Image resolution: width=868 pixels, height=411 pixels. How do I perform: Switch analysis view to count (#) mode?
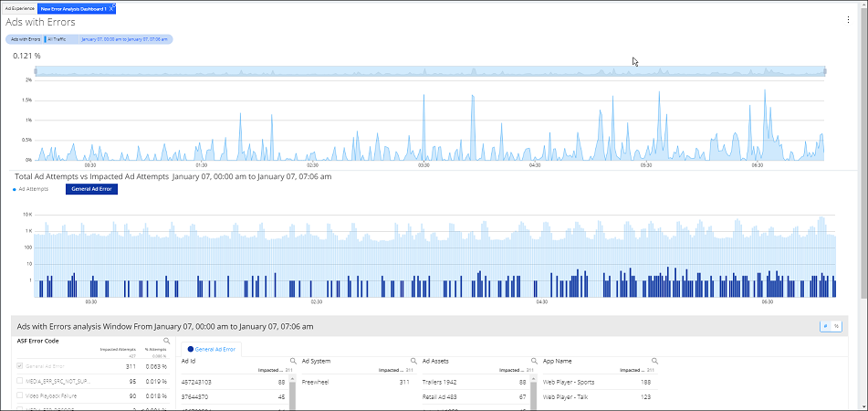tap(825, 326)
